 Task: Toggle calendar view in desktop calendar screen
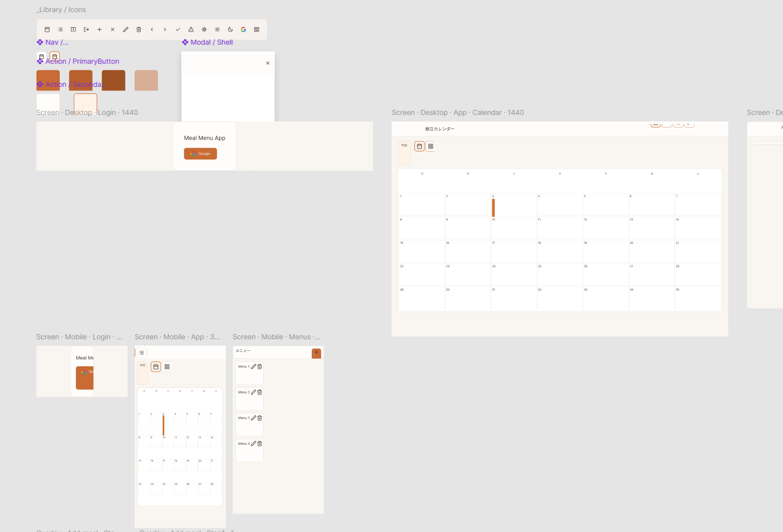(x=419, y=146)
